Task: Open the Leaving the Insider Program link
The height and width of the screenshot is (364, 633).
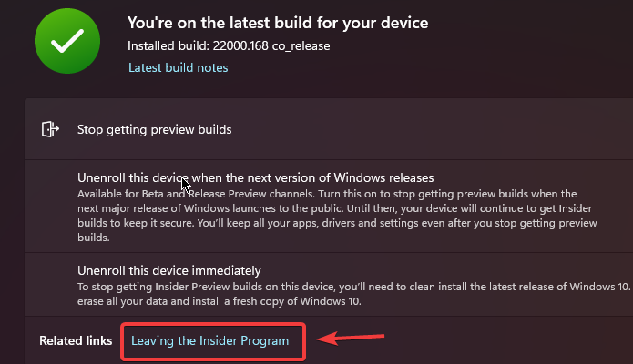Action: point(209,340)
